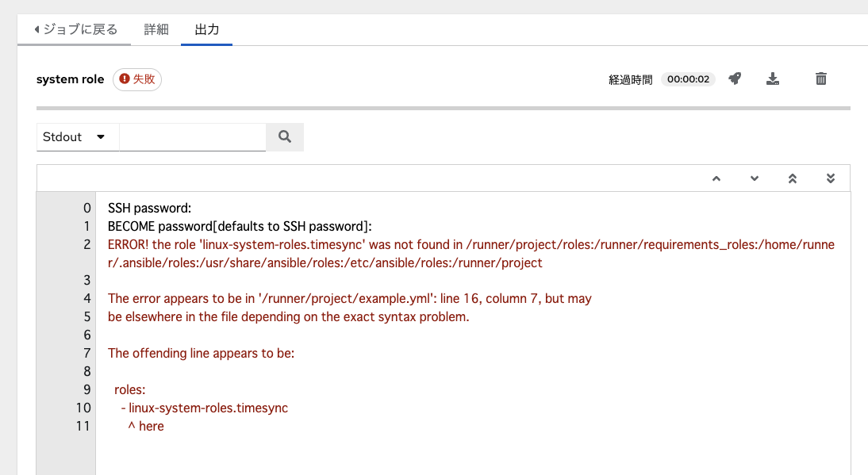Click the search magnifier button
Screen dimensions: 868x475
pyautogui.click(x=285, y=136)
